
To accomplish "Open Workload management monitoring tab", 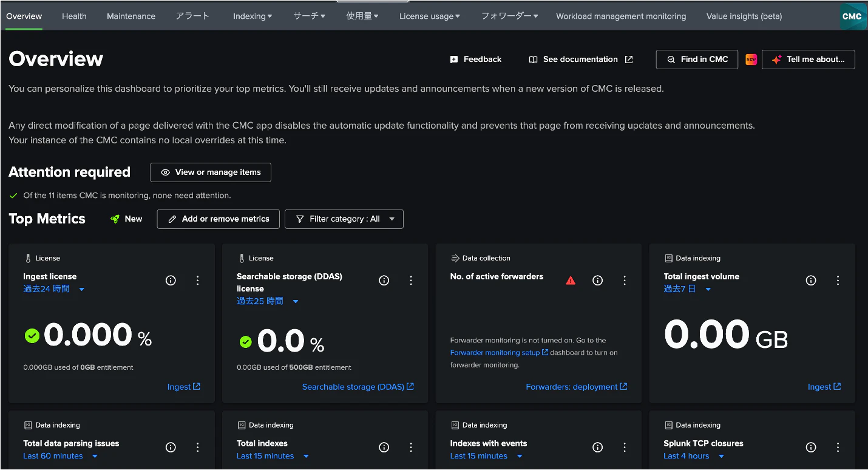I will pyautogui.click(x=621, y=16).
